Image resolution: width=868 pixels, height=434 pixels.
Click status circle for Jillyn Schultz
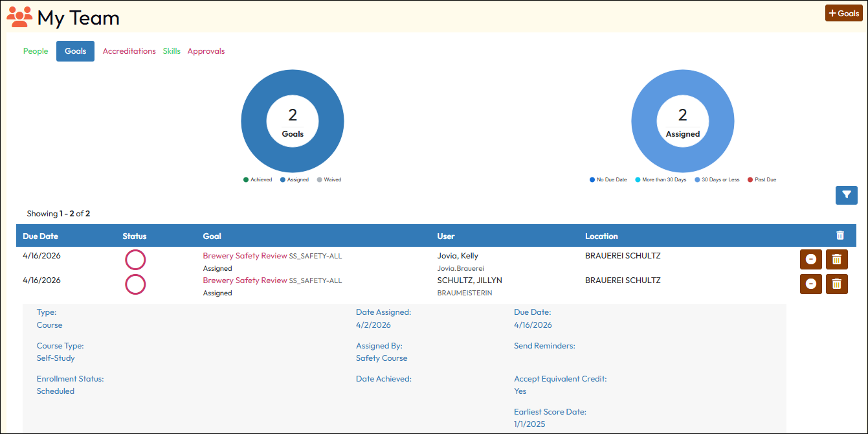click(135, 284)
